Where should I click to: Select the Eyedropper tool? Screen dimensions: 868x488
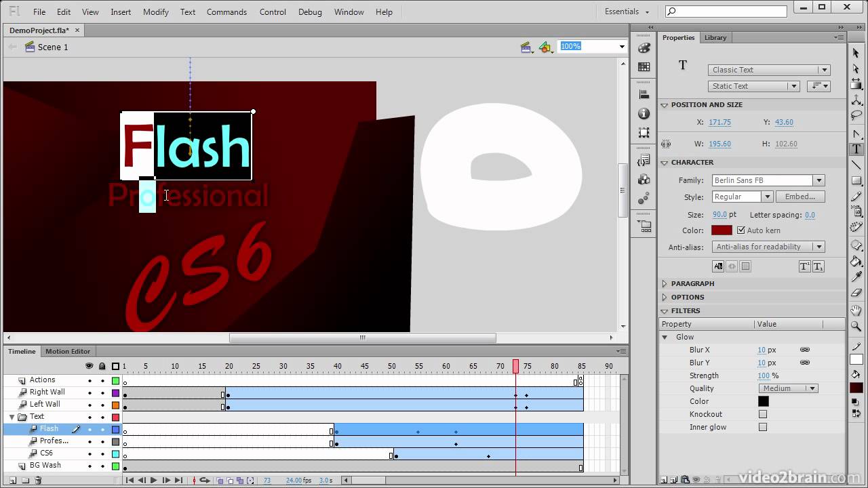(856, 277)
